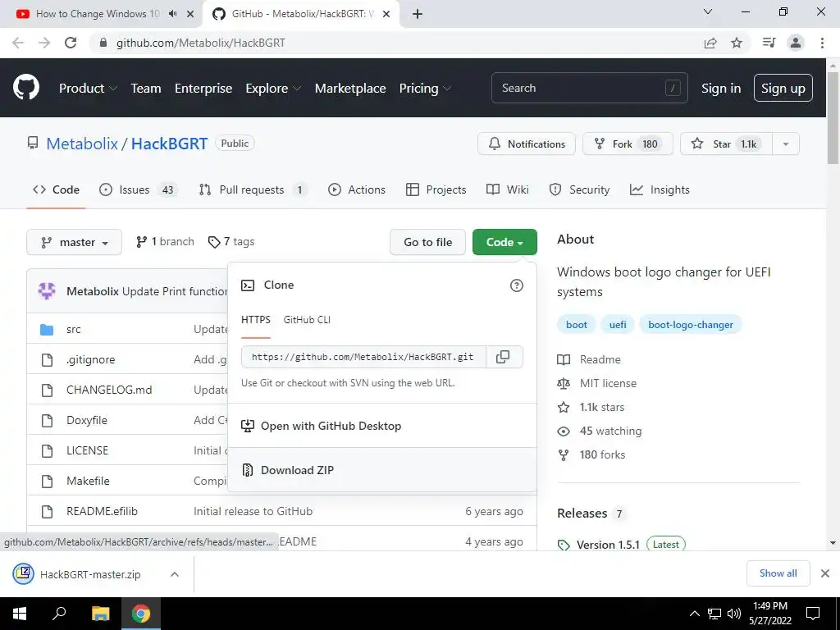Go to the Projects tab
The width and height of the screenshot is (840, 630).
436,189
